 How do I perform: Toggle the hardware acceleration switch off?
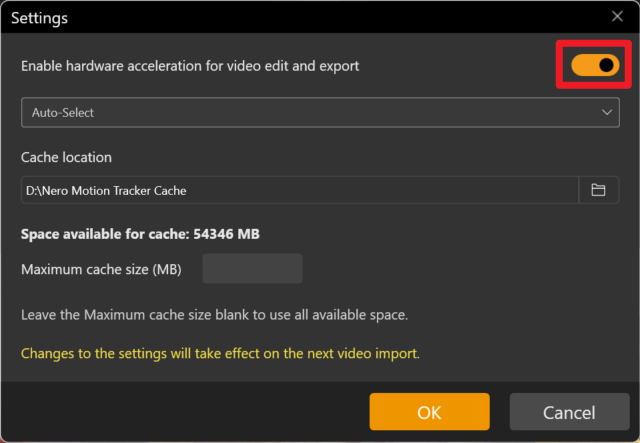(594, 65)
